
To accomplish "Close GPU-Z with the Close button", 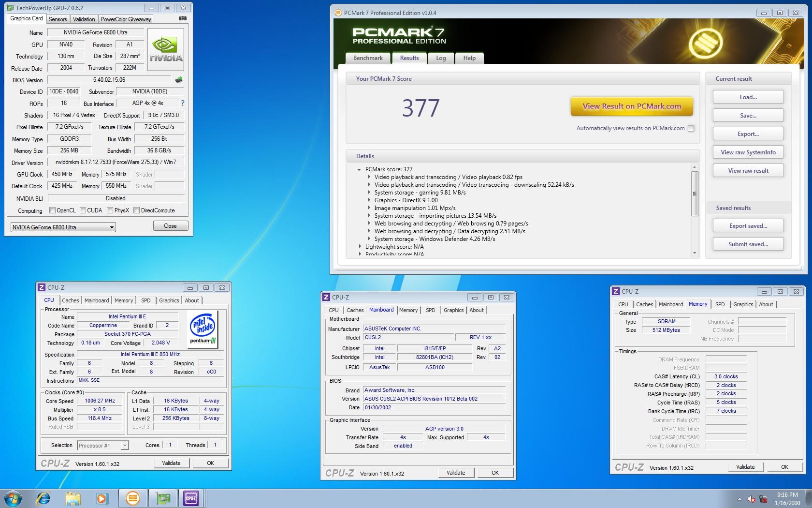I will point(170,226).
